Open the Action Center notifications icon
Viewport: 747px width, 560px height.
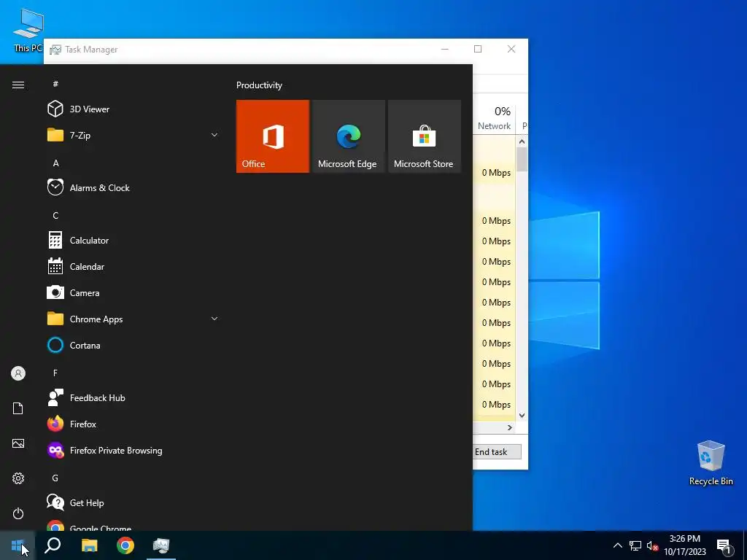[724, 546]
